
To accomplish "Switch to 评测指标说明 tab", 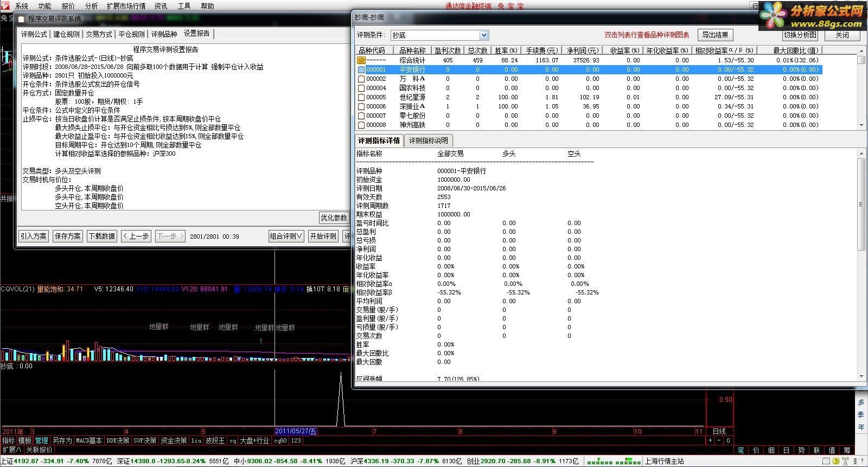I will (428, 140).
